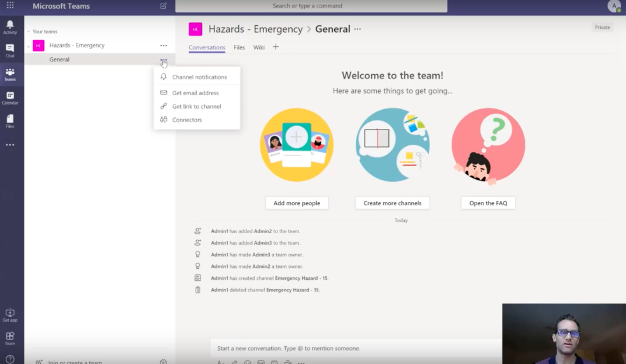Open the Files section in sidebar
626x364 pixels.
tap(10, 121)
